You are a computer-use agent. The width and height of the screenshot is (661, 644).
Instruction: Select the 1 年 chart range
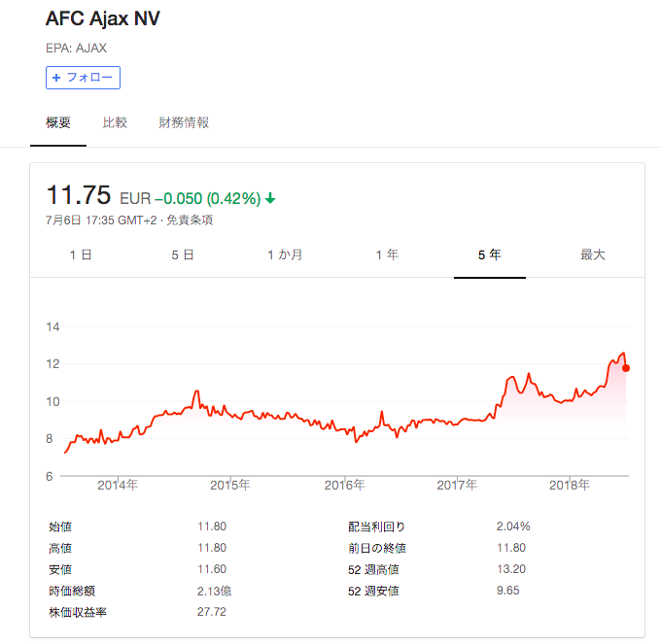pyautogui.click(x=387, y=254)
